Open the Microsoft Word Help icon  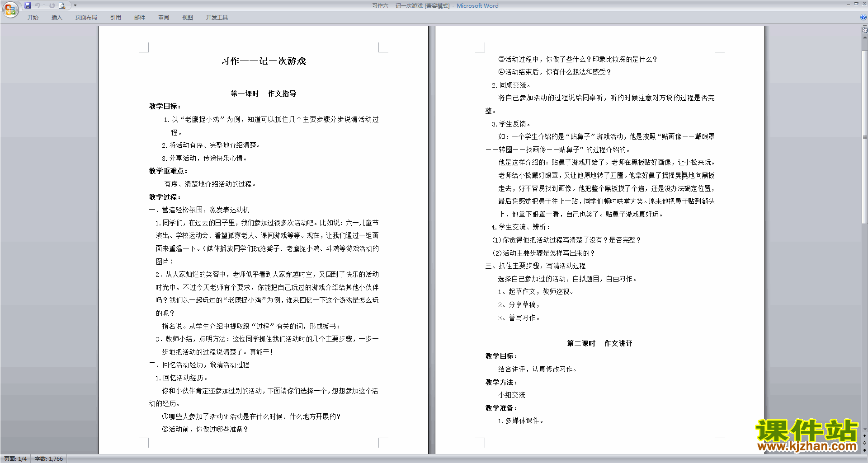pyautogui.click(x=863, y=17)
